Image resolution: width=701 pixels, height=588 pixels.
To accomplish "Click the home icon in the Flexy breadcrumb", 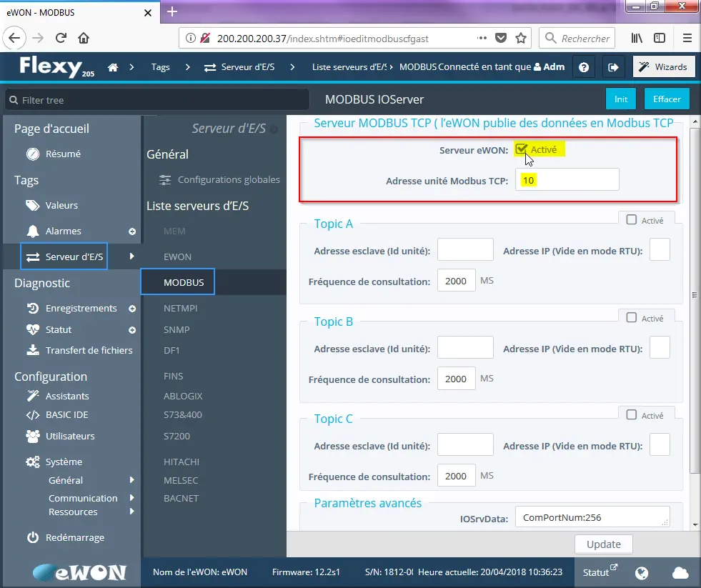I will coord(113,68).
